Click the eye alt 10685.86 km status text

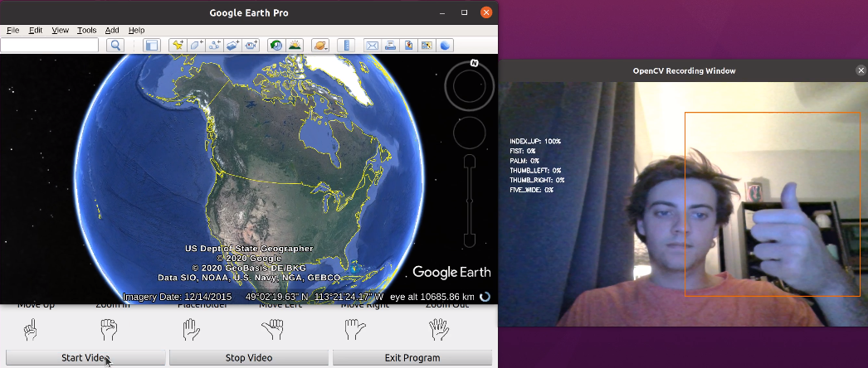coord(432,297)
